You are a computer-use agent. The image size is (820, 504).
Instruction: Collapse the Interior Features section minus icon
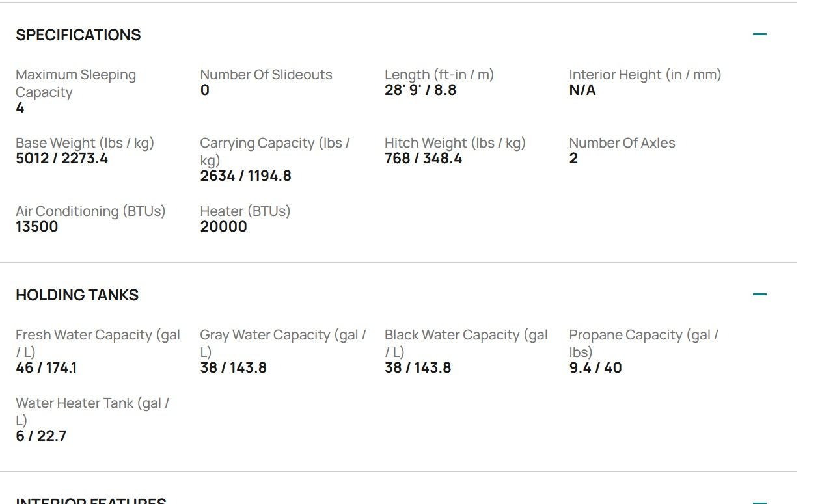(759, 502)
